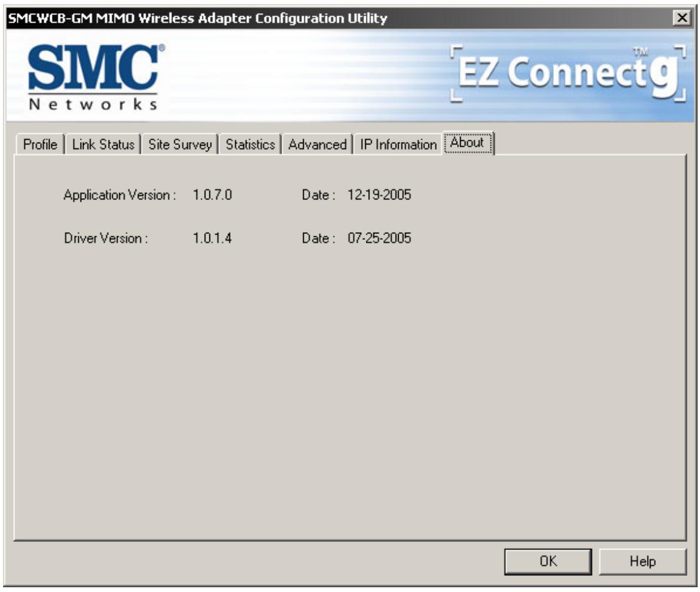Open the IP Information tab
Screen dimensions: 700x592
click(x=398, y=144)
